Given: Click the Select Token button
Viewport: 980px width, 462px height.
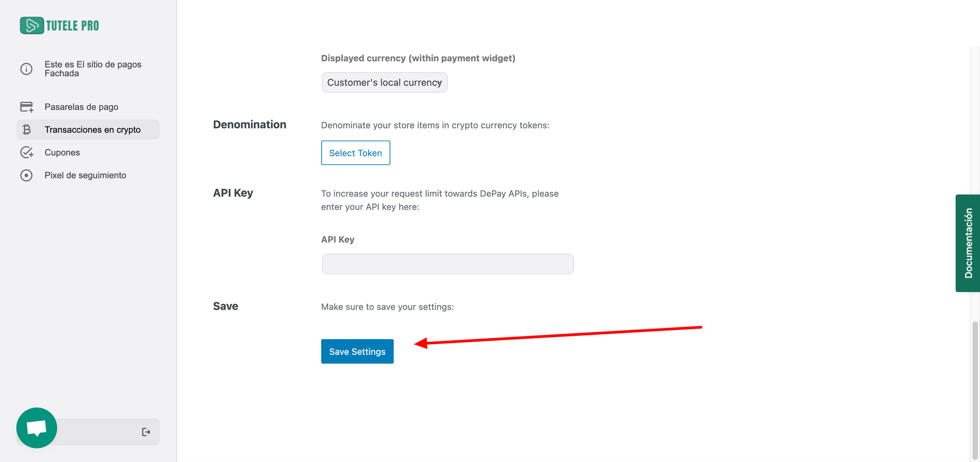Looking at the screenshot, I should coord(356,153).
